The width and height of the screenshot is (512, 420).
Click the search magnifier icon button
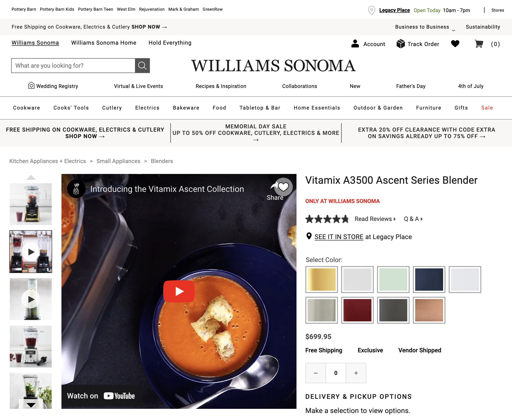142,66
